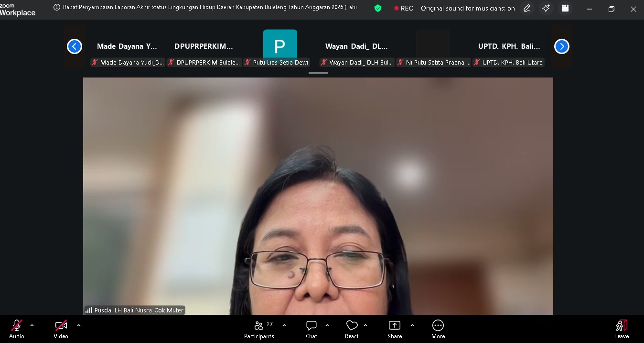The image size is (644, 343).
Task: Show next participants with right arrow
Action: tap(562, 46)
